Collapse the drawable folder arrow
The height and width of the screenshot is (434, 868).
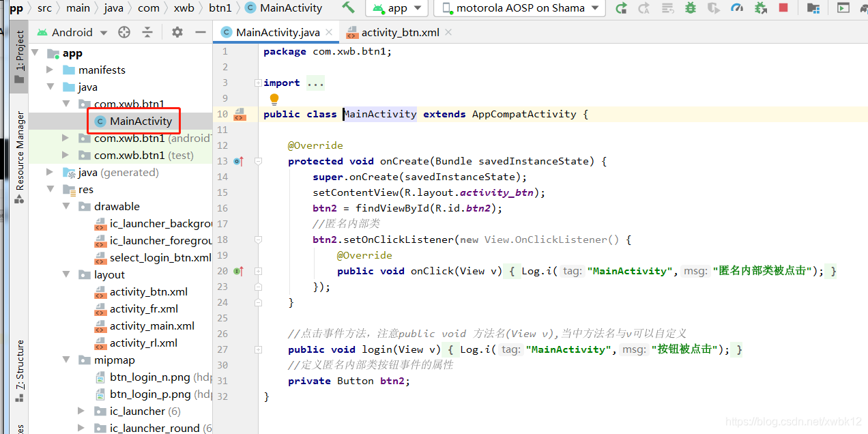(x=66, y=207)
